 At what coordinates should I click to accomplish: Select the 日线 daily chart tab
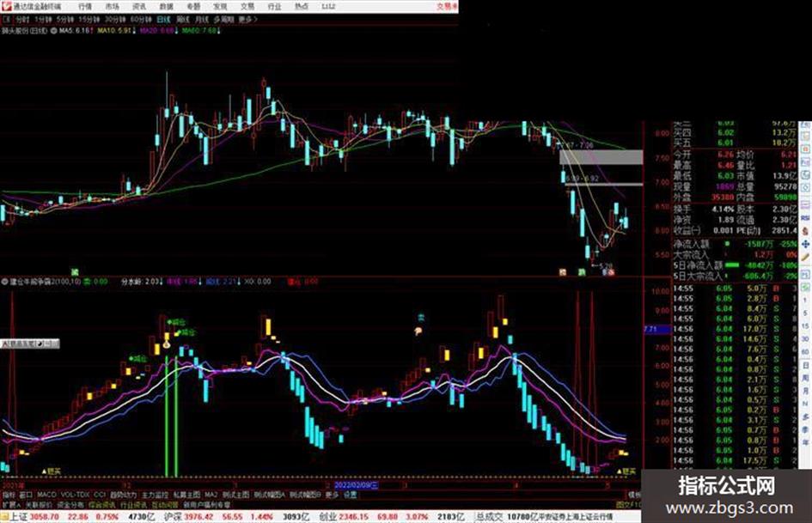(163, 19)
